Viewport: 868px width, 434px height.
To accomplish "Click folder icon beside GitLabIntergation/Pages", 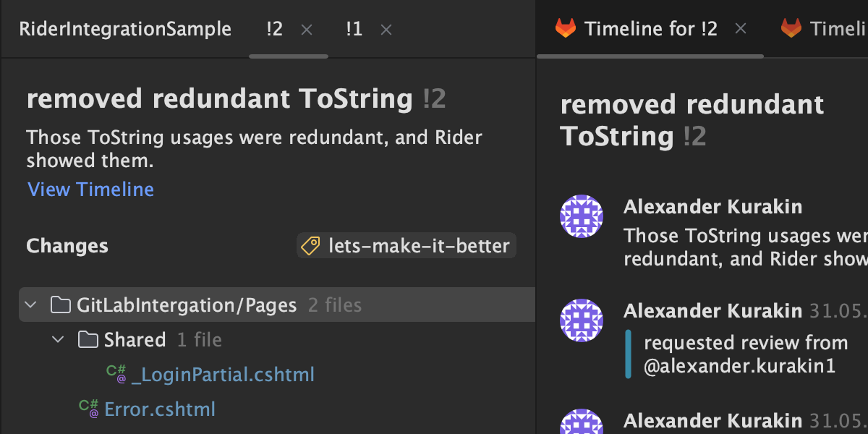I will click(61, 305).
